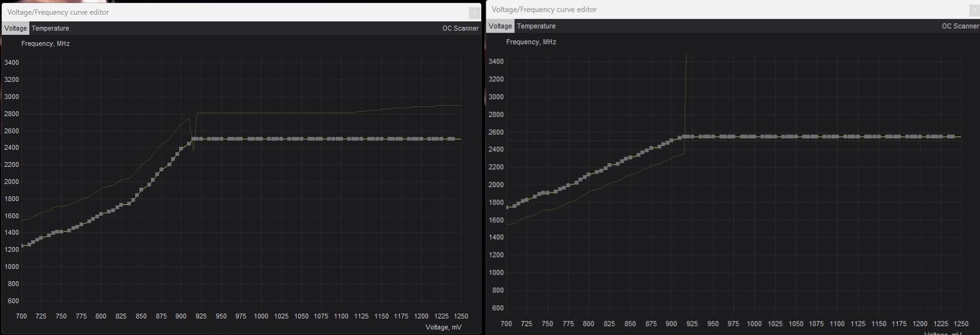Click right window title 'Voltage/Frequency curve editor'
The height and width of the screenshot is (335, 980).
coord(544,9)
